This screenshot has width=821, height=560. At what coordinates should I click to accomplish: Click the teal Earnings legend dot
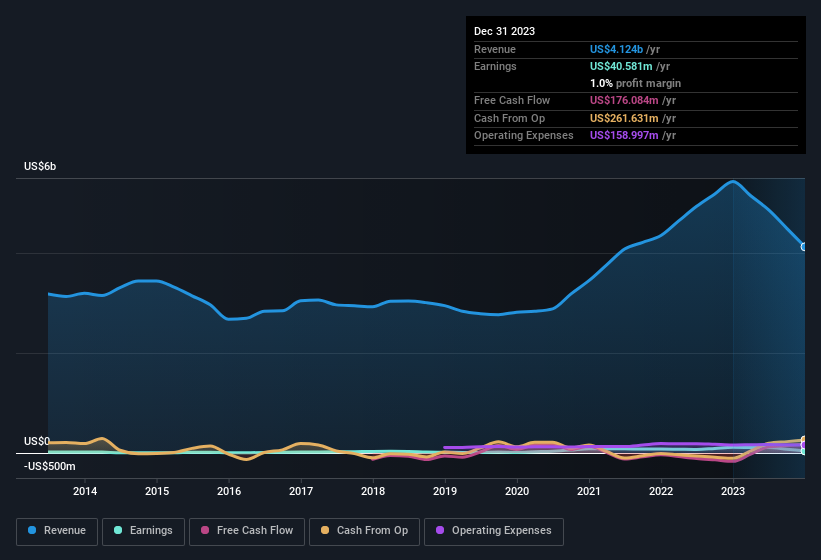click(119, 530)
